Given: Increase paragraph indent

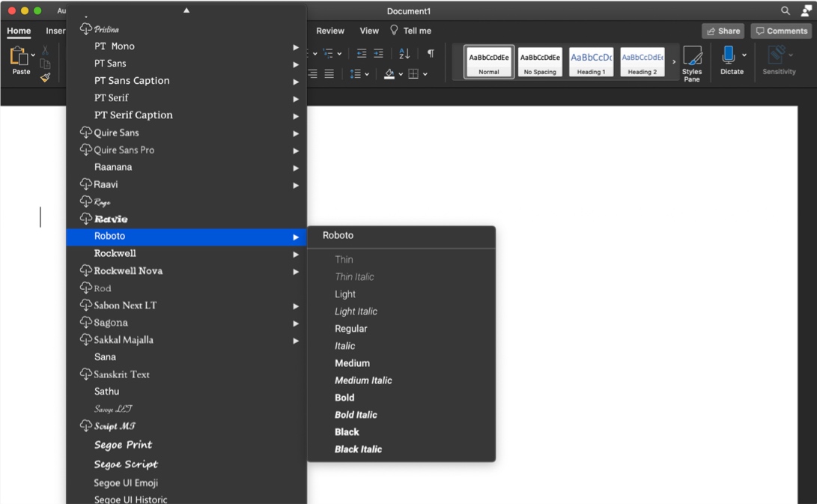Looking at the screenshot, I should (379, 53).
